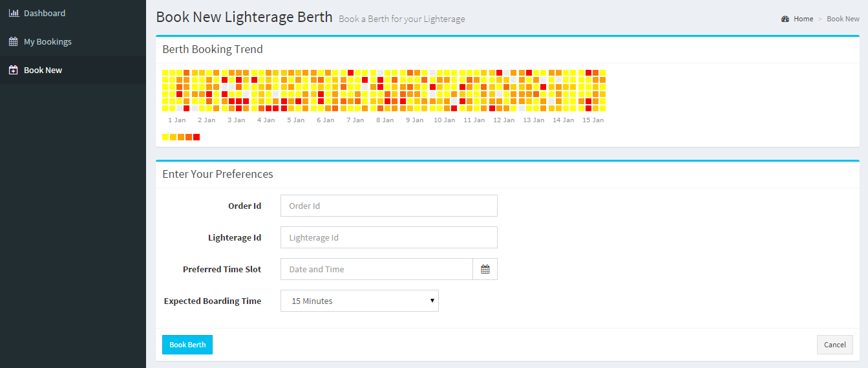Click the 8 Jan heatmap date label
The width and height of the screenshot is (868, 368).
[x=385, y=120]
